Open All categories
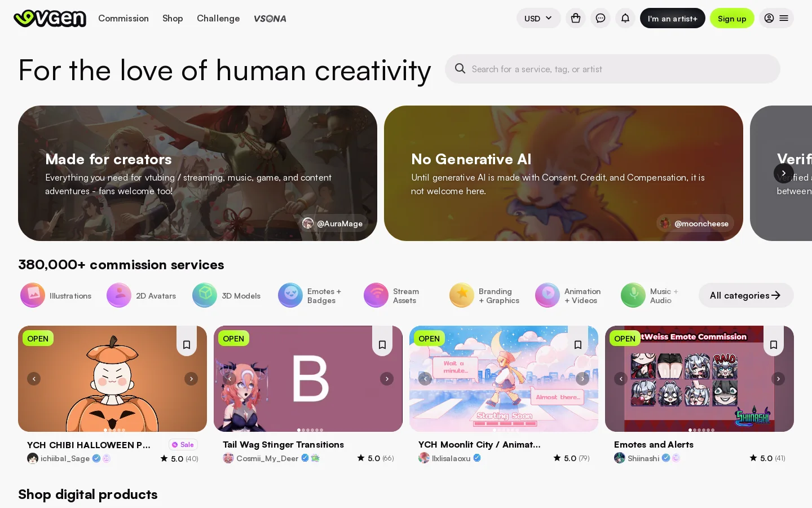Viewport: 812px width, 508px height. [x=746, y=295]
